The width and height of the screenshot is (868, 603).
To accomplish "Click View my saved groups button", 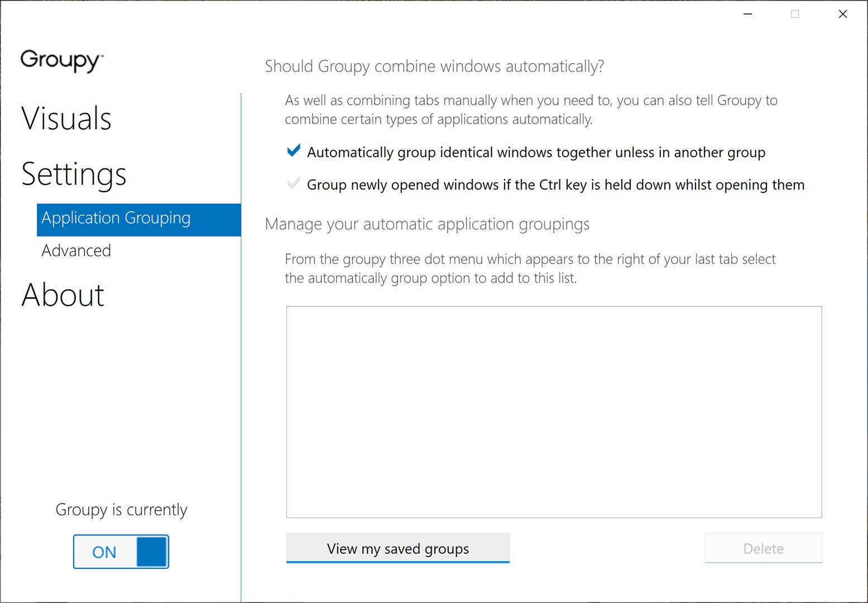I will tap(398, 548).
